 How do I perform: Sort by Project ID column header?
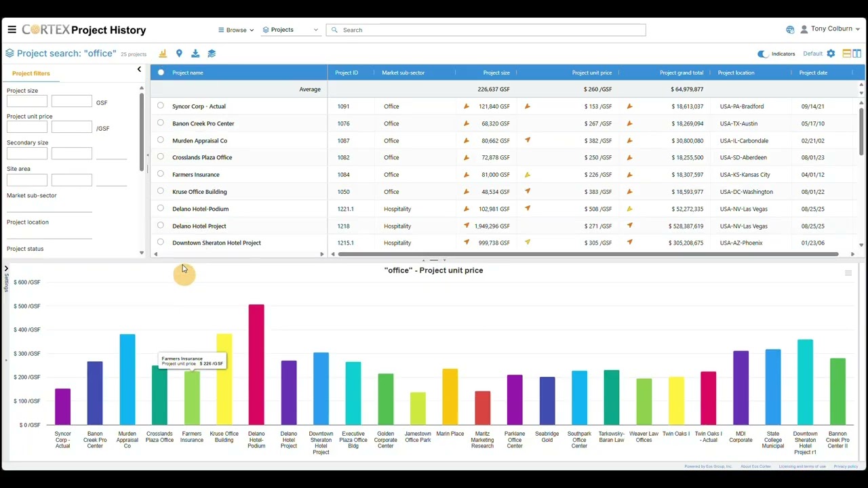[x=347, y=73]
